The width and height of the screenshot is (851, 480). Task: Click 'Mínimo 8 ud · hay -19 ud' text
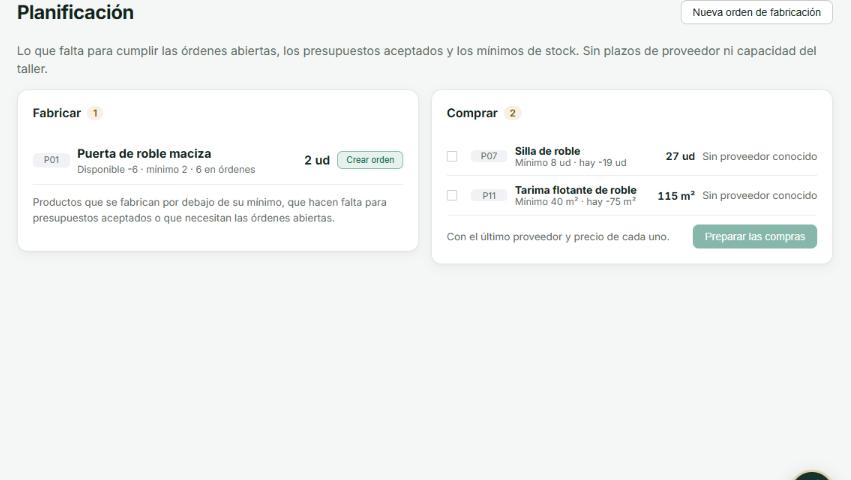tap(570, 163)
